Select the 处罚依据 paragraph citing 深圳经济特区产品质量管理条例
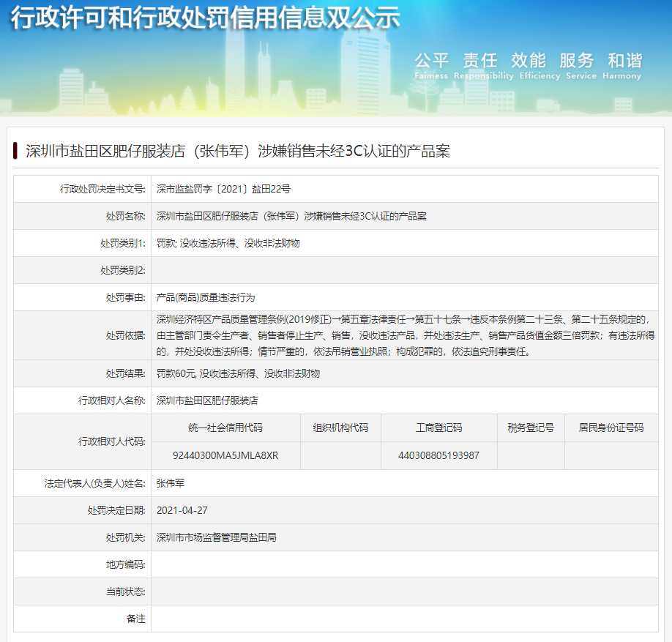 point(406,335)
